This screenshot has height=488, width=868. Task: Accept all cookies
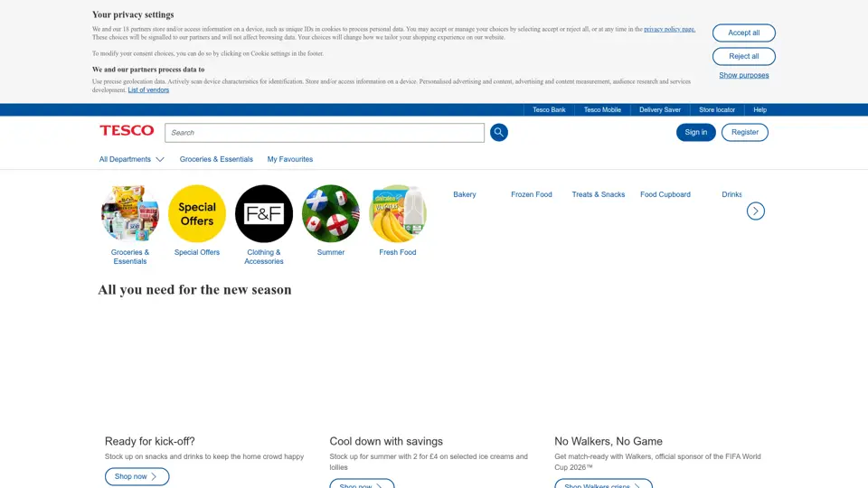[743, 33]
